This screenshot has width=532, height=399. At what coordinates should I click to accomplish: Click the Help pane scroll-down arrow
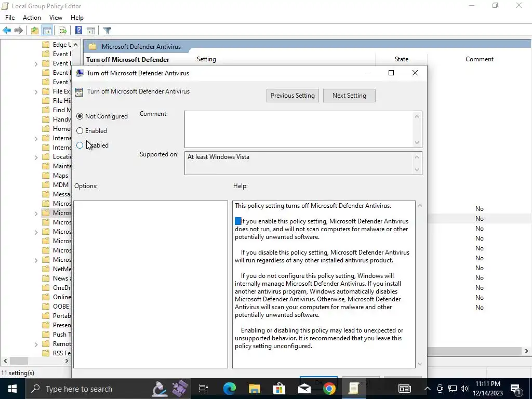tap(420, 364)
